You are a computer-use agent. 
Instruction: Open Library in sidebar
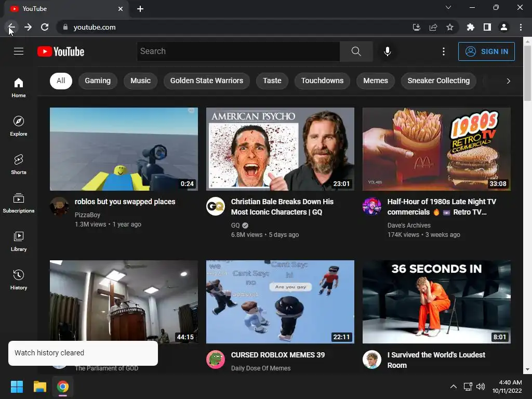click(x=19, y=241)
